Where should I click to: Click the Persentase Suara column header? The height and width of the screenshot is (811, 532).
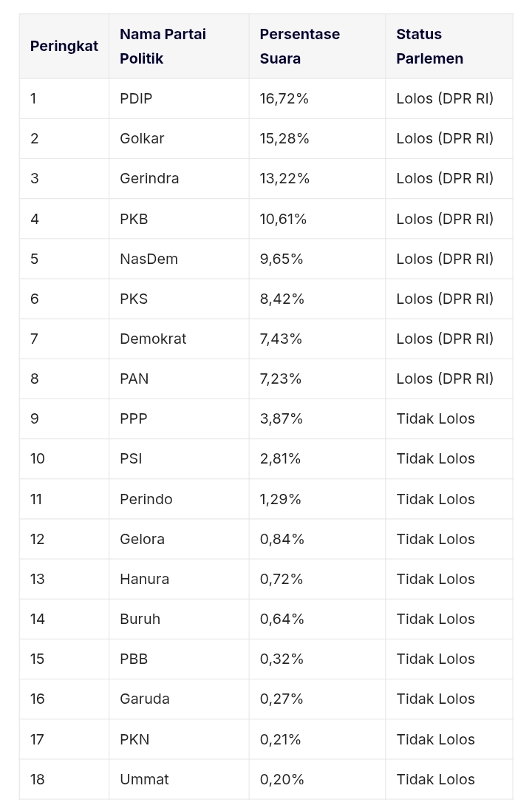tap(317, 46)
